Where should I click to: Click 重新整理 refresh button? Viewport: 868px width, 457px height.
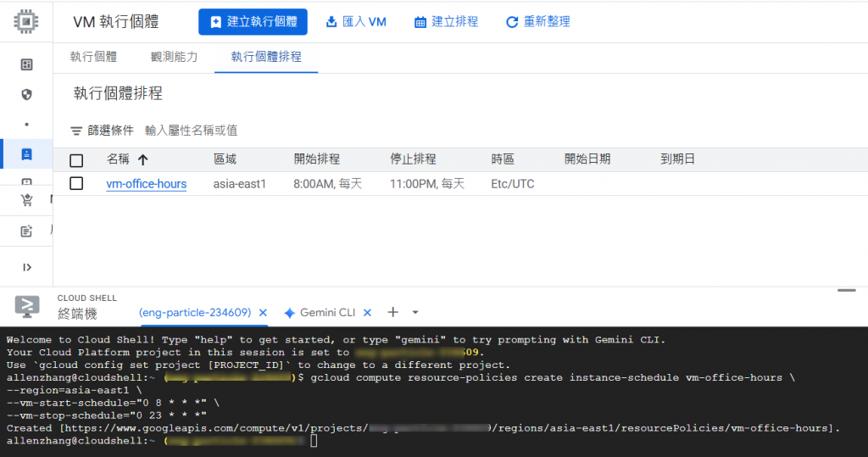(x=538, y=21)
